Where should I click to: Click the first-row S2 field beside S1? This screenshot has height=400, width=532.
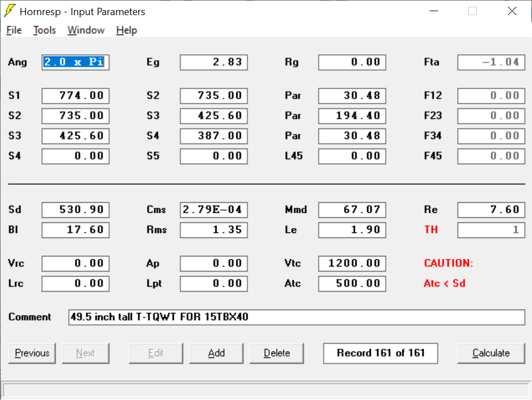[x=213, y=96]
